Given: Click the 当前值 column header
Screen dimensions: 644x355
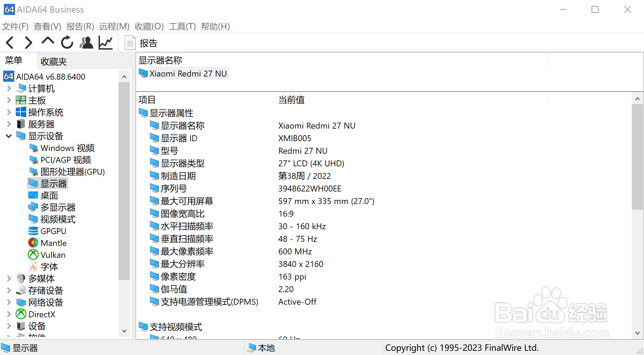Looking at the screenshot, I should tap(412, 100).
